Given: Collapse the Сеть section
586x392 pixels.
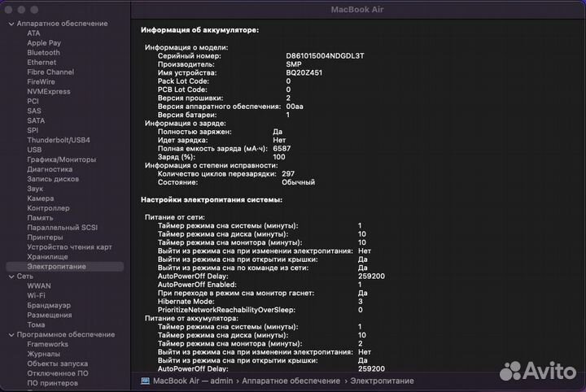Looking at the screenshot, I should click(11, 277).
